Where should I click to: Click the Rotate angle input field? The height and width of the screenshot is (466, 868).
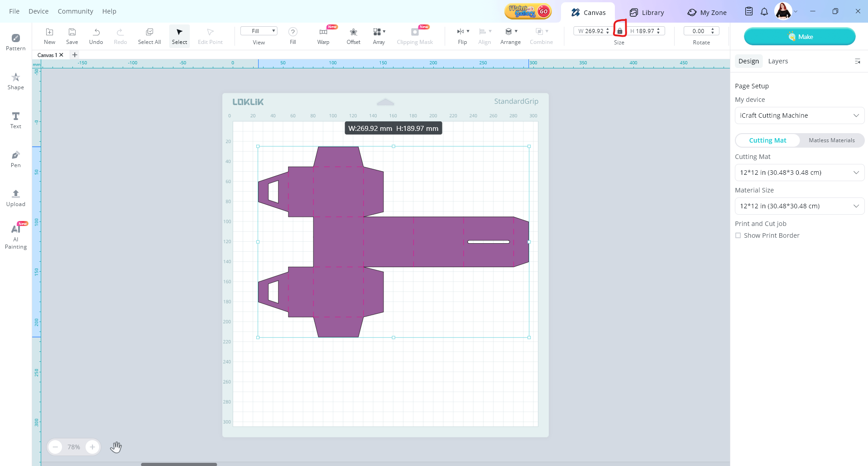pyautogui.click(x=698, y=31)
